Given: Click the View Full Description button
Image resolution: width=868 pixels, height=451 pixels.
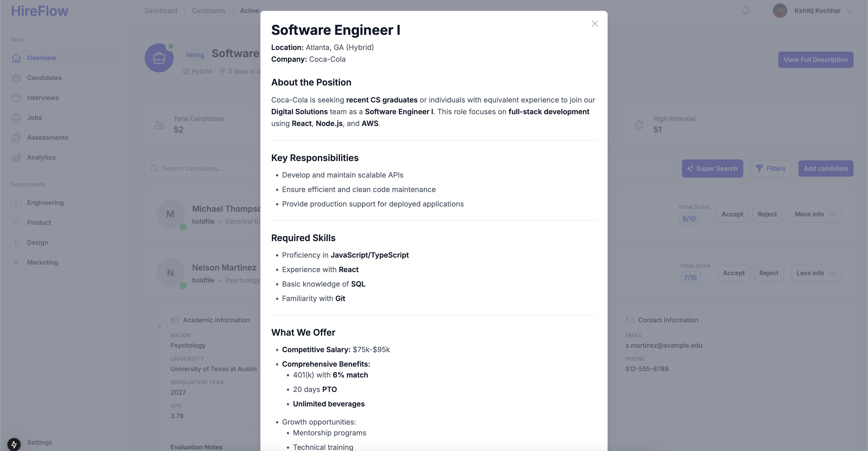Looking at the screenshot, I should coord(815,60).
